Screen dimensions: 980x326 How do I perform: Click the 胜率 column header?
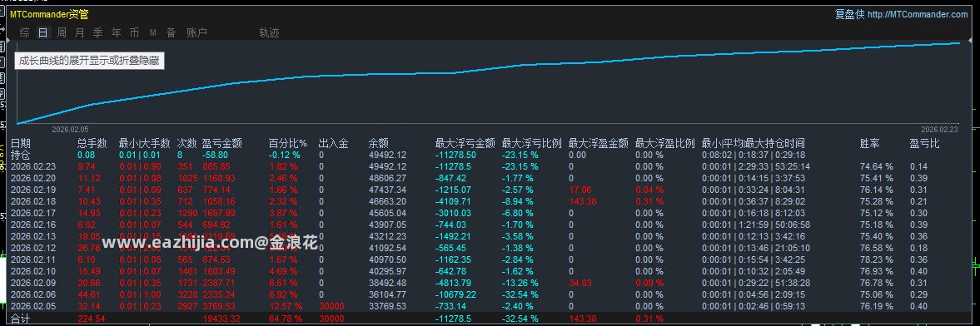point(870,144)
